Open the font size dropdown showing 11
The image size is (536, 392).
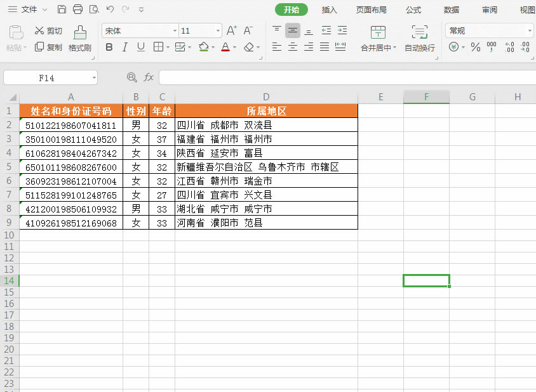click(x=218, y=30)
